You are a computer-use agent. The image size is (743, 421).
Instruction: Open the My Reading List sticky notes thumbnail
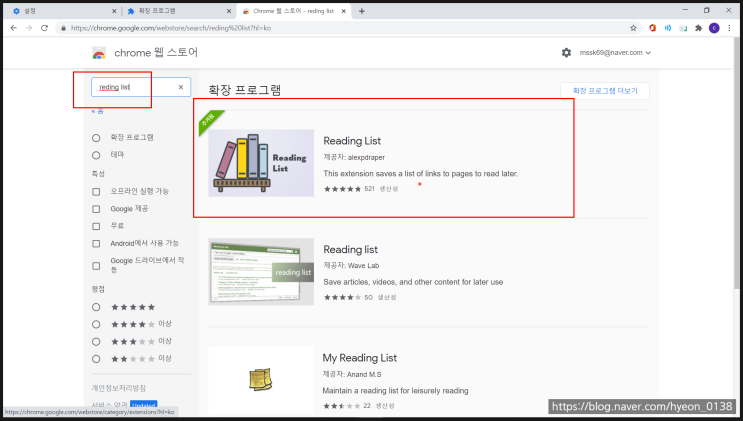[x=261, y=380]
